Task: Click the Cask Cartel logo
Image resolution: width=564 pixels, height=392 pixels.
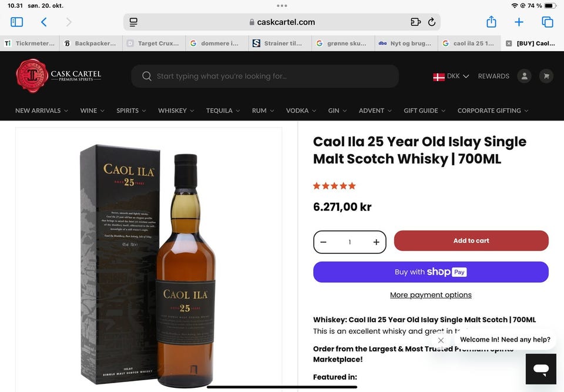Action: 59,76
